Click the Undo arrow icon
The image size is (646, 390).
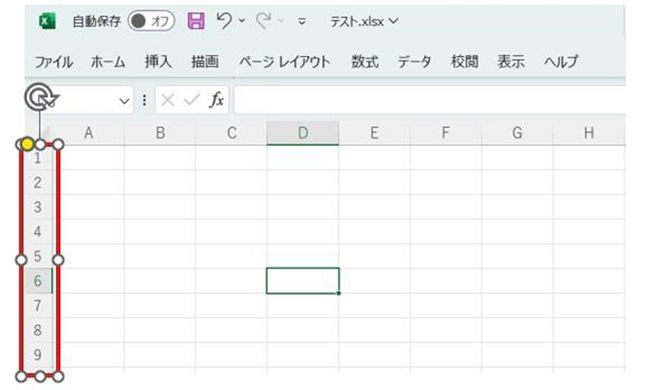click(225, 20)
